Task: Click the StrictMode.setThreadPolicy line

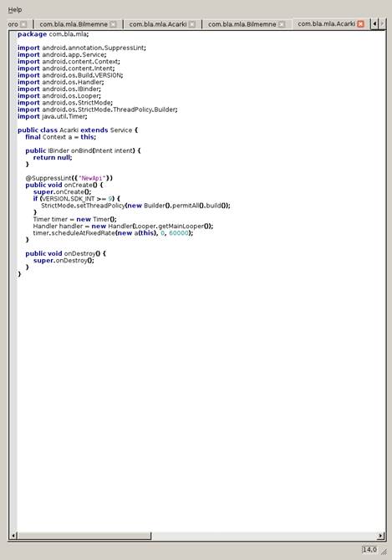Action: coord(135,206)
